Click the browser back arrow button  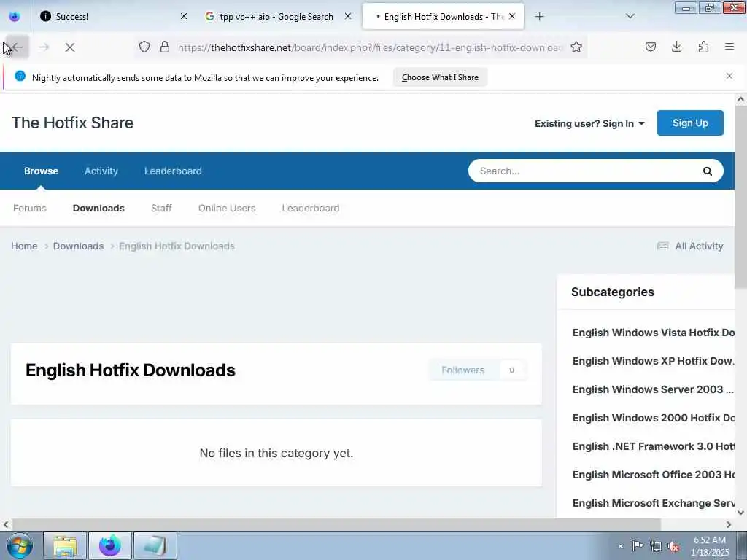tap(18, 47)
